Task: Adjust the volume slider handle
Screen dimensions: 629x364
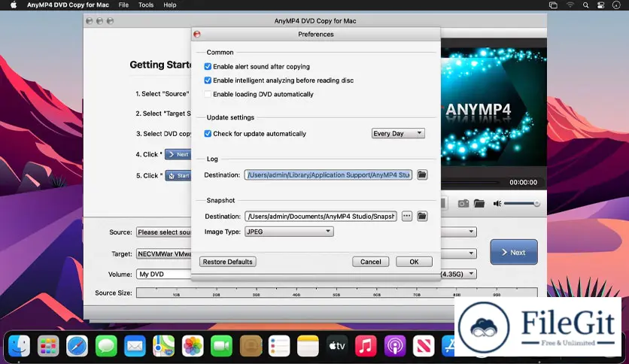Action: coord(536,204)
